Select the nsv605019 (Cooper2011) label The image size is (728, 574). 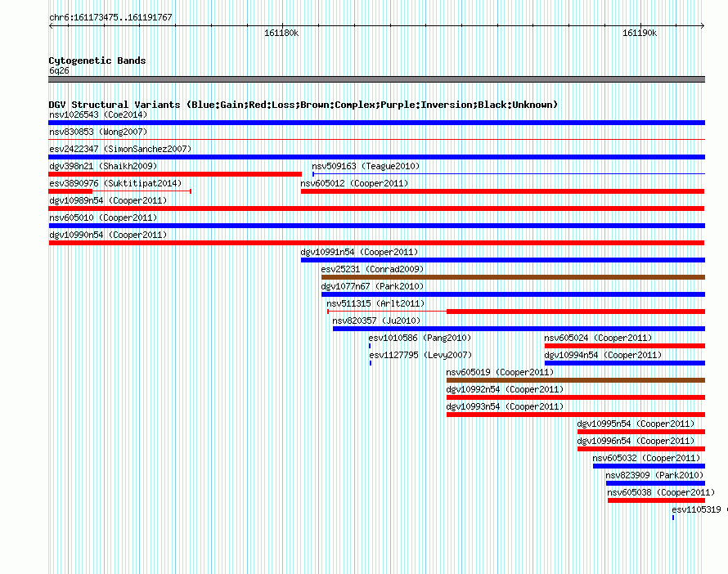click(x=500, y=372)
